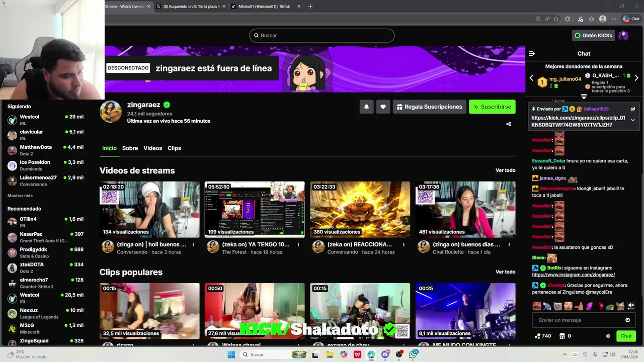Click the shop icon next to 0

pos(562,336)
